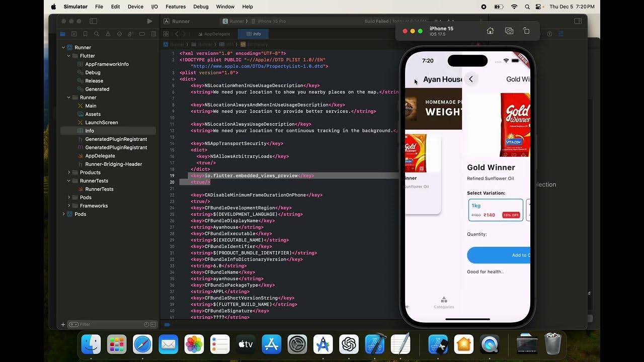This screenshot has width=644, height=362.
Task: Collapse the root Runner project disclosure triangle
Action: pyautogui.click(x=63, y=47)
